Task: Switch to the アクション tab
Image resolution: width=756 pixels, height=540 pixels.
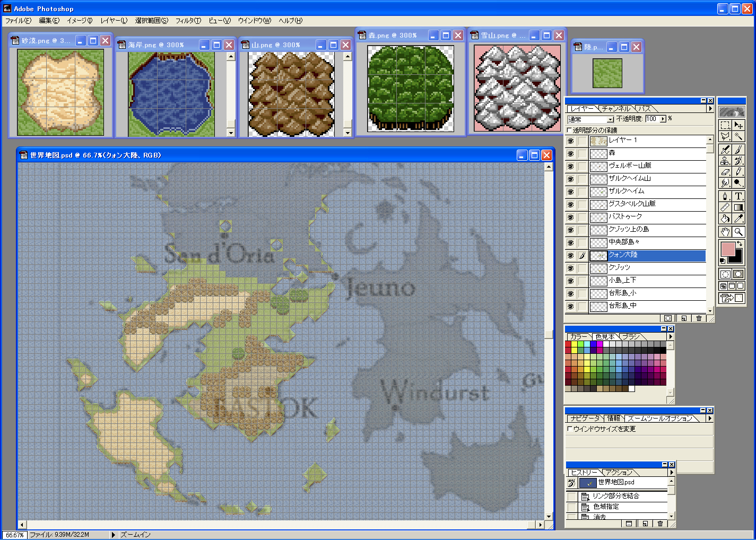Action: coord(619,472)
